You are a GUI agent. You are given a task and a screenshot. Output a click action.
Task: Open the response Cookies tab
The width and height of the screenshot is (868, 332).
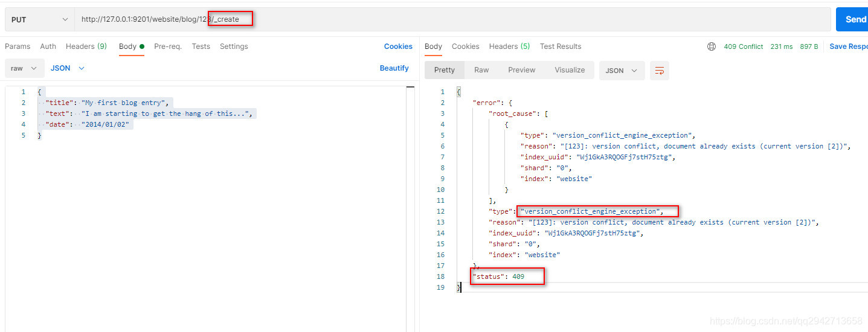[x=466, y=46]
